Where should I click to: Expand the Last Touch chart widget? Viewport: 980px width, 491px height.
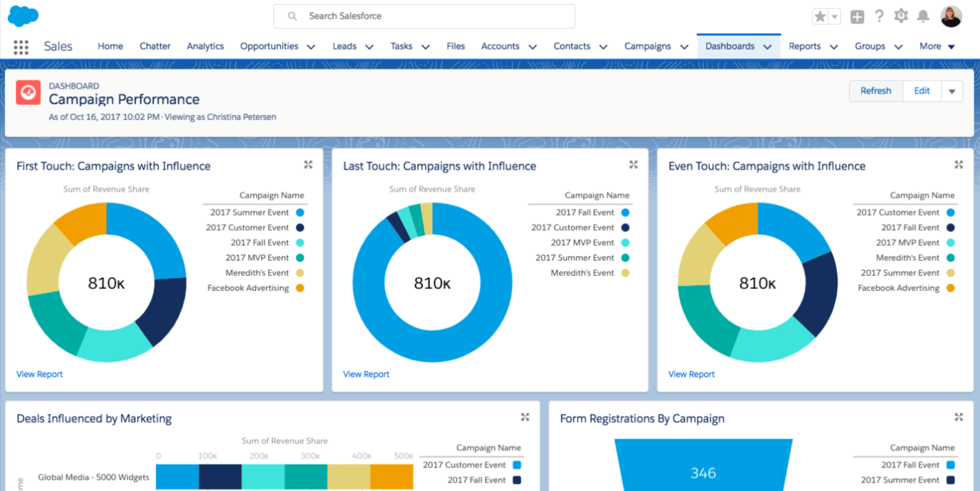pyautogui.click(x=634, y=165)
